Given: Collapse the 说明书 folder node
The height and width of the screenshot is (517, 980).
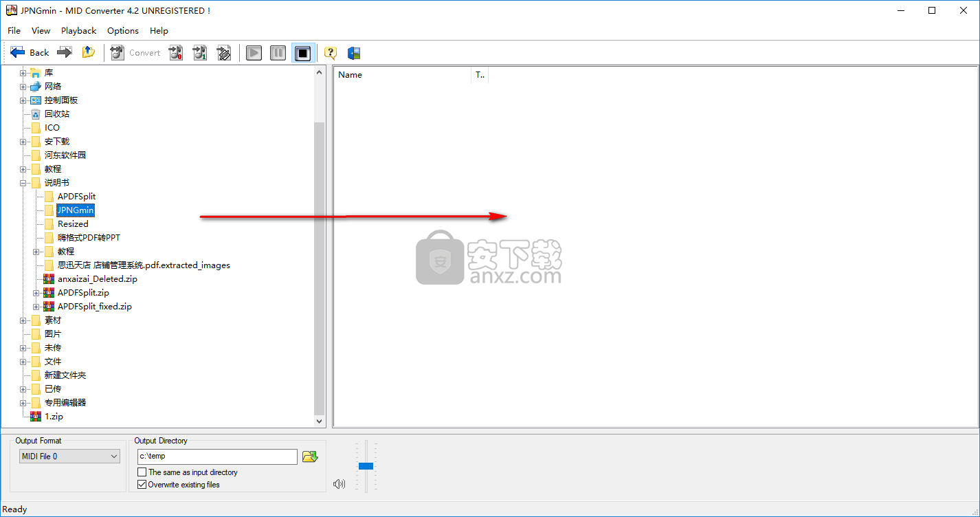Looking at the screenshot, I should pos(23,183).
